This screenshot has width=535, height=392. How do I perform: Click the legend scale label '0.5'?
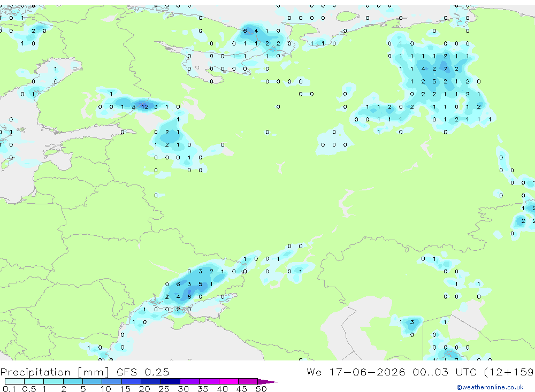click(29, 389)
